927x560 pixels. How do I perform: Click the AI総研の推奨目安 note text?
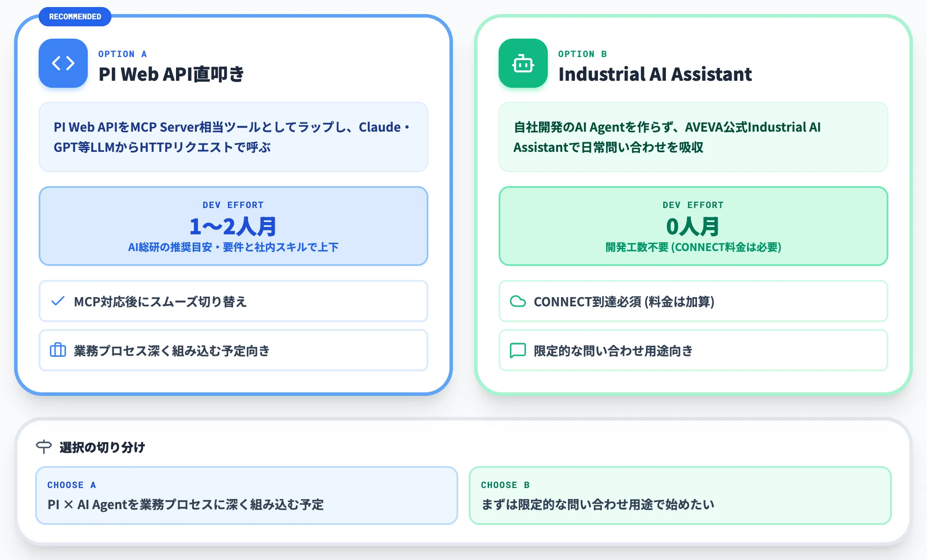[x=234, y=247]
